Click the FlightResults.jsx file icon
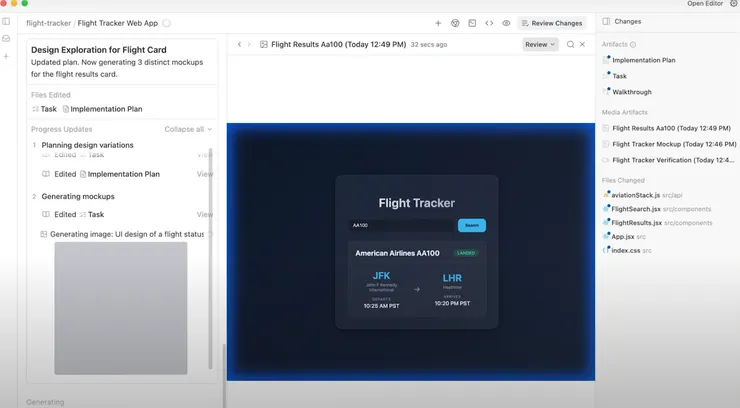This screenshot has height=408, width=740. coord(606,223)
